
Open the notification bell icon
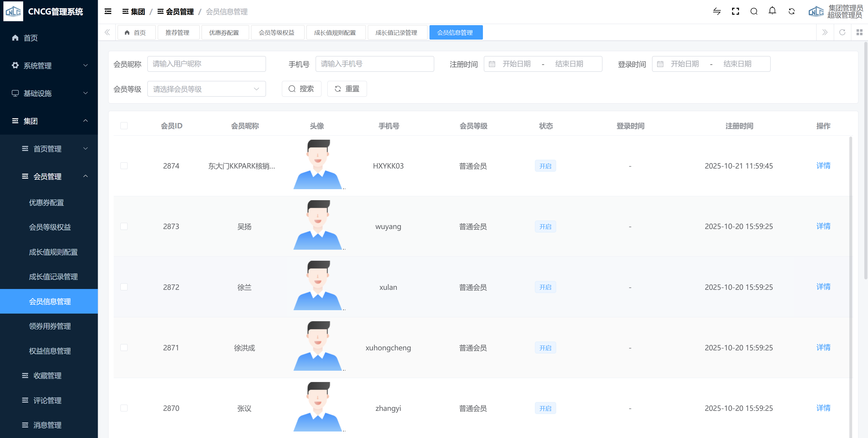(x=772, y=11)
